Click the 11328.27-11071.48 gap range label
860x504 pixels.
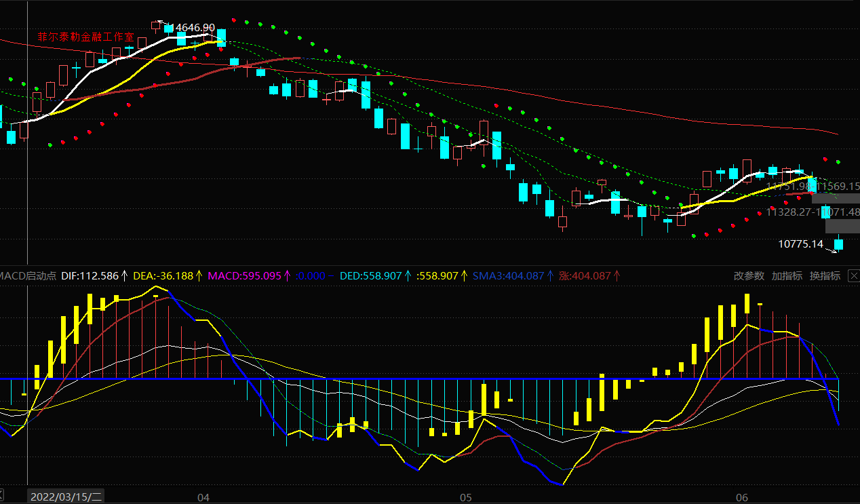point(813,212)
